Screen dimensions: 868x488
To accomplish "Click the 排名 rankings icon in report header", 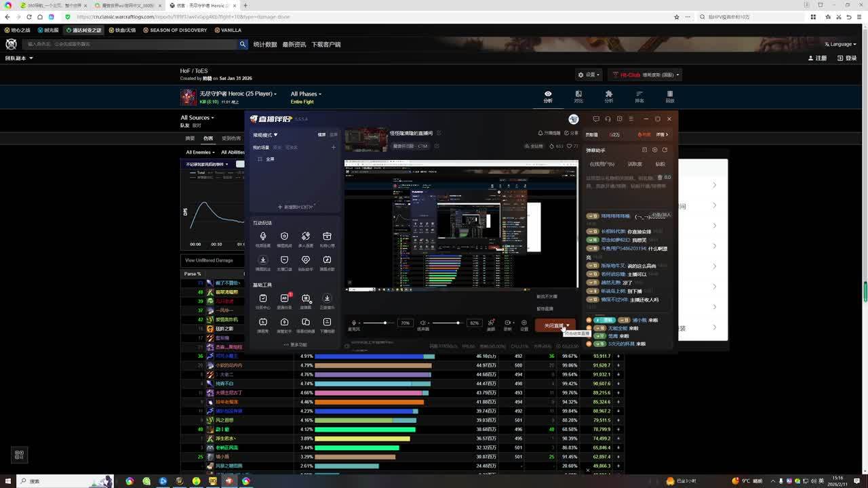I will click(x=639, y=96).
